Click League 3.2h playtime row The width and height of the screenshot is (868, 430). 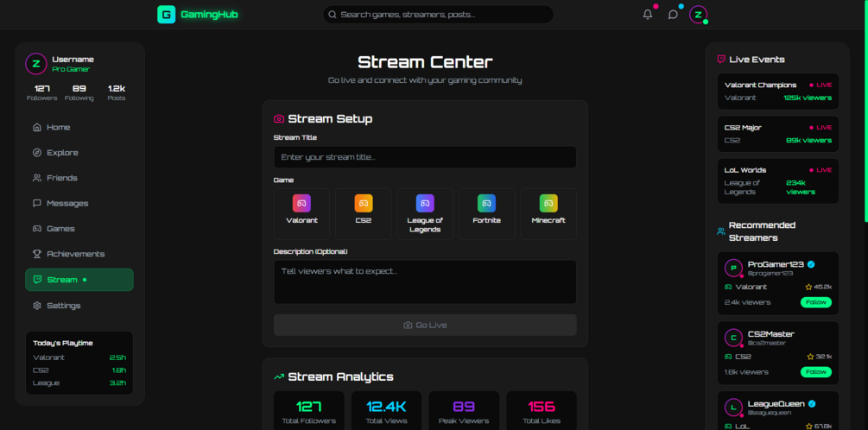(x=79, y=383)
